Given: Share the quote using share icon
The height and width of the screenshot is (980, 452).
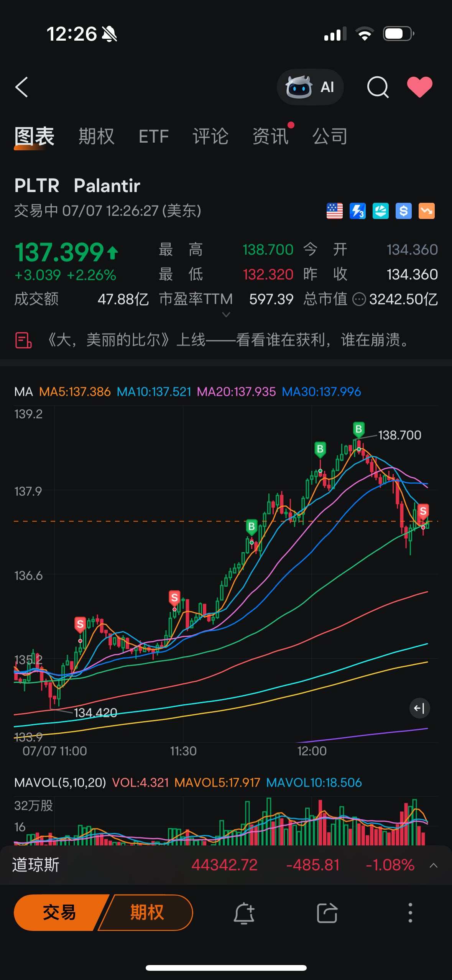Looking at the screenshot, I should click(327, 913).
